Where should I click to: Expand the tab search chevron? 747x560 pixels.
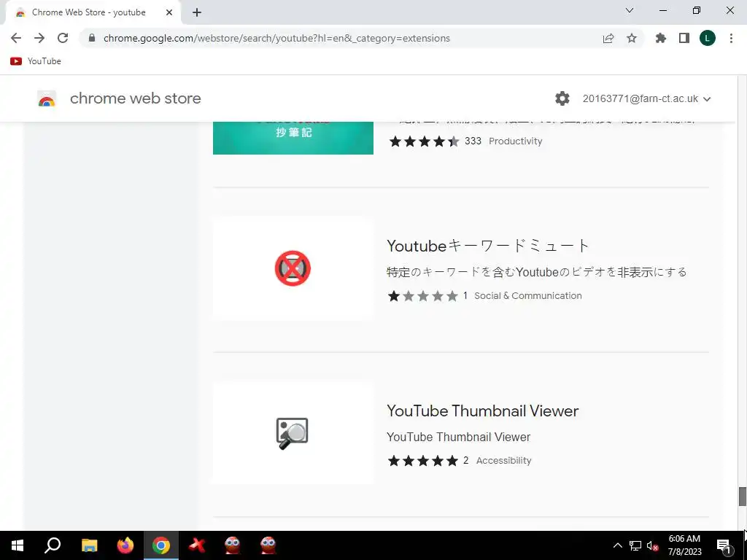[630, 10]
